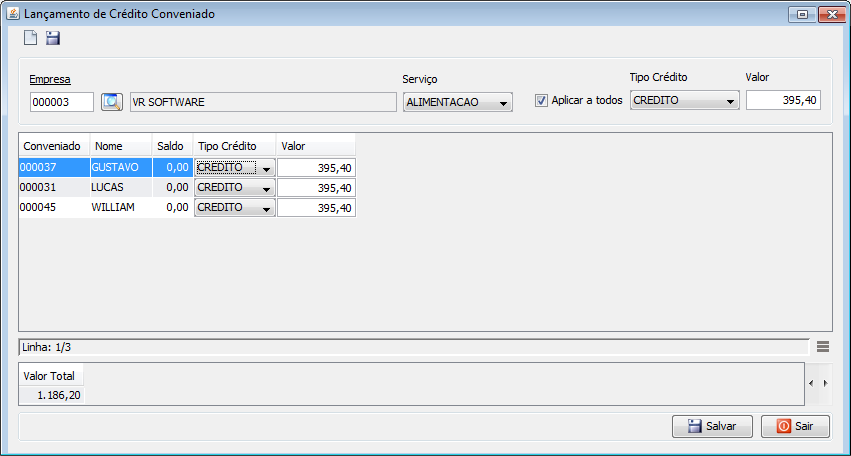The width and height of the screenshot is (851, 456).
Task: Click the total value 1.186,20 cell
Action: [52, 395]
